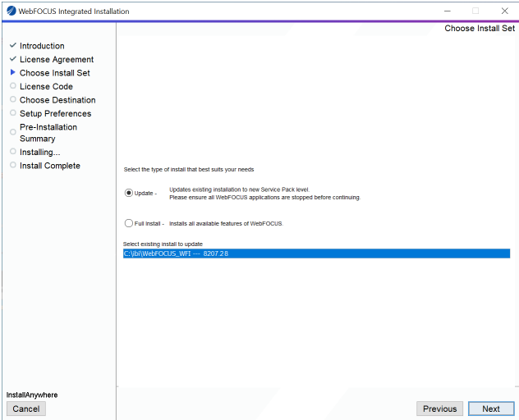Minimize the installer window
Image resolution: width=519 pixels, height=420 pixels.
click(448, 11)
